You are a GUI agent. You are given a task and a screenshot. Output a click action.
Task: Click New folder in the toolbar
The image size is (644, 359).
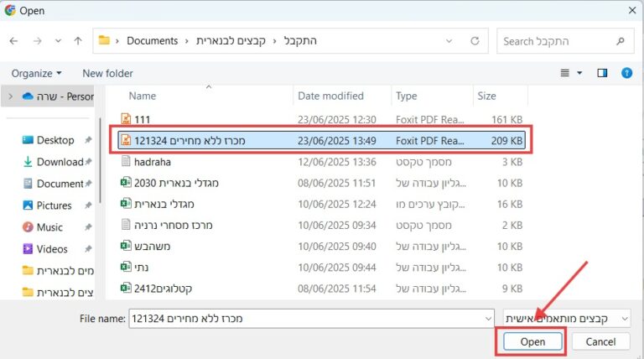[x=107, y=73]
